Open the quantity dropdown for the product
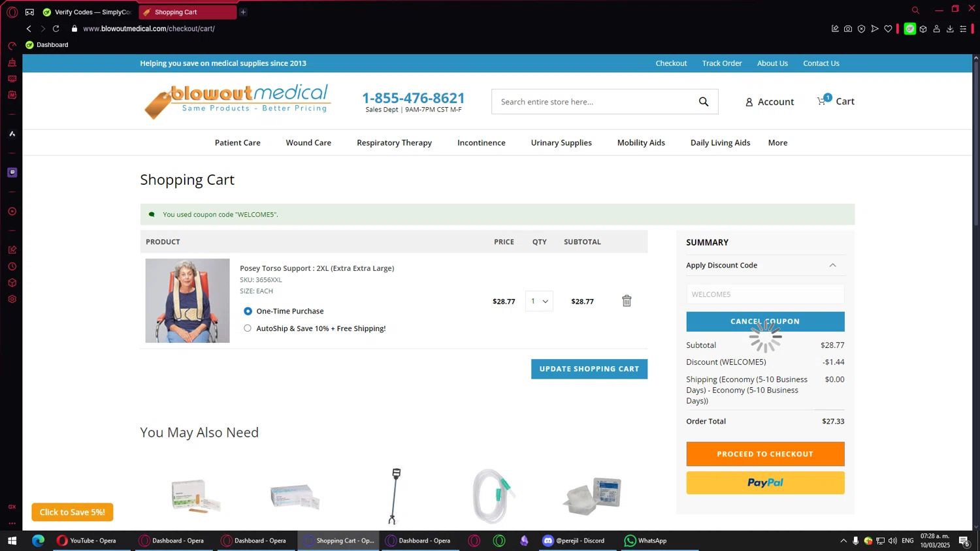The image size is (980, 551). pos(539,301)
